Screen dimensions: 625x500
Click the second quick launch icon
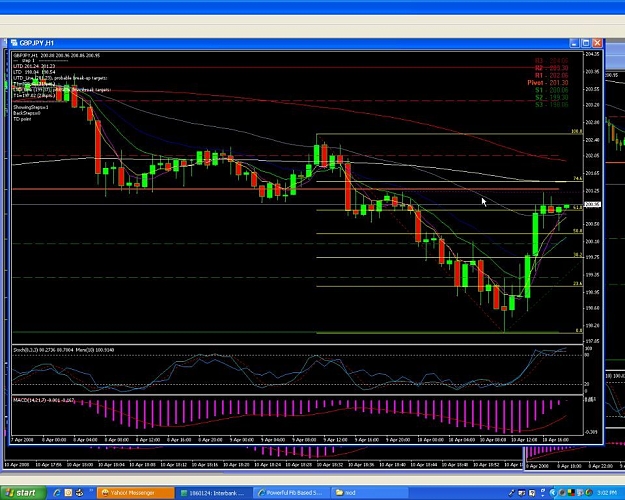click(68, 493)
